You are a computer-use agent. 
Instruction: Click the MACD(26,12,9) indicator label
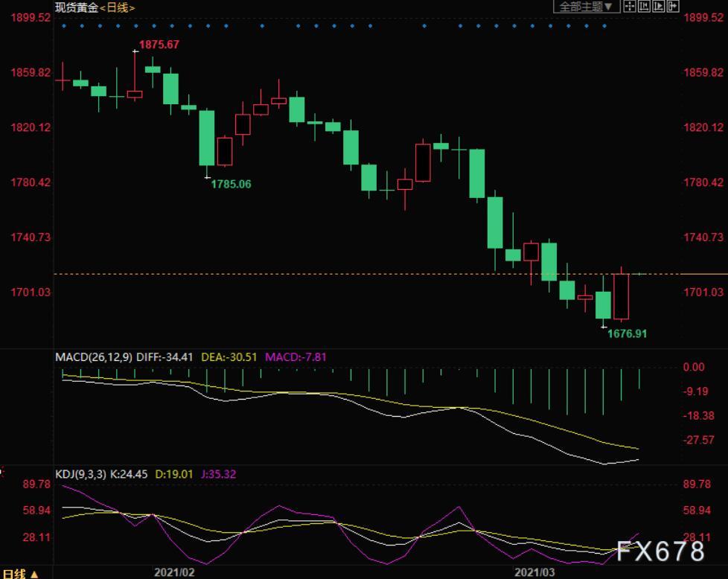tap(94, 357)
